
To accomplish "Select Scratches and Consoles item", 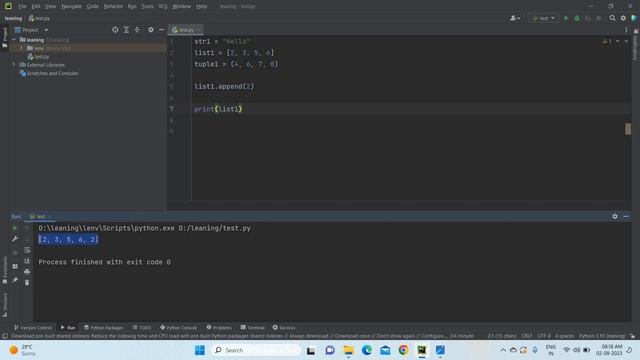I will point(49,73).
